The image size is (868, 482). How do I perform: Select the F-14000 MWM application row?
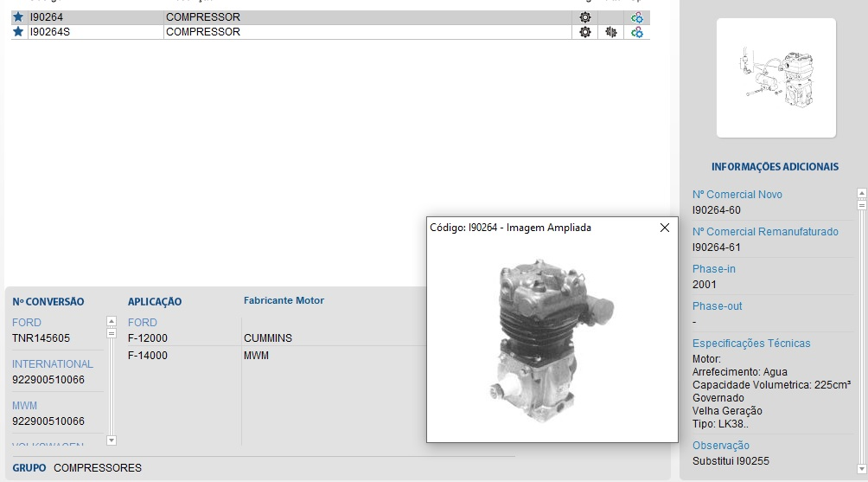point(259,356)
